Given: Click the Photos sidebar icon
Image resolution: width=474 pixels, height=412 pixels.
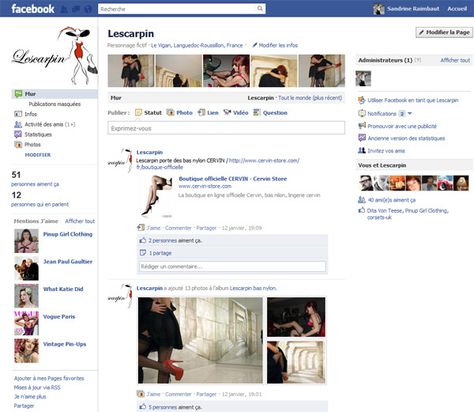Looking at the screenshot, I should coord(18,144).
